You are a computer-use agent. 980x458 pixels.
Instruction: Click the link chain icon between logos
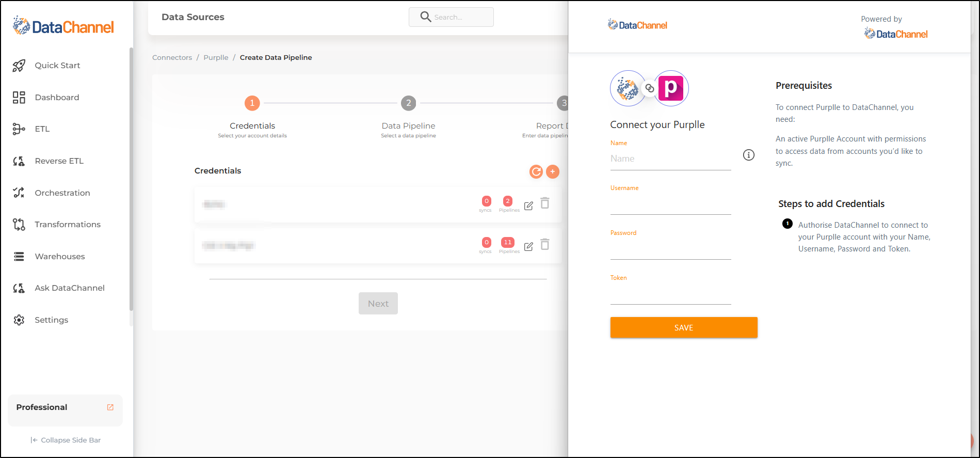point(650,88)
